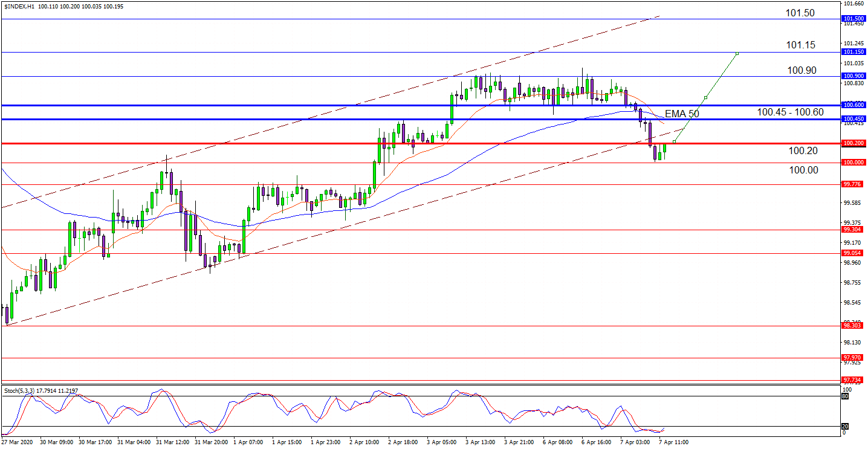The height and width of the screenshot is (449, 868).
Task: Select the 101.15 annotation text on the chart
Action: point(801,45)
